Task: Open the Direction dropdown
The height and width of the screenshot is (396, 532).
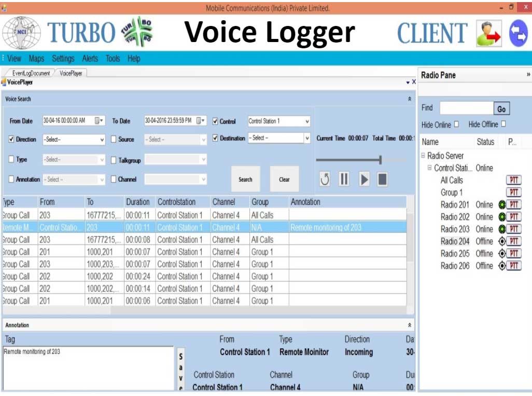Action: [102, 140]
